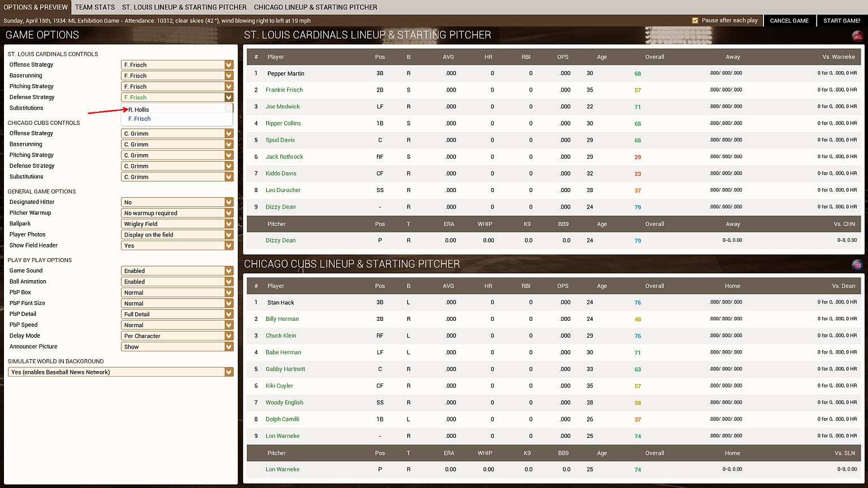Click the Vs. Dean column header
The image size is (868, 488).
click(843, 286)
